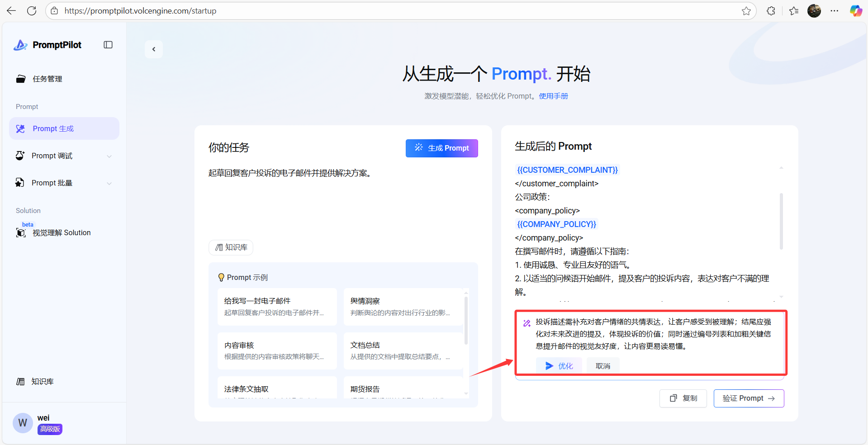
Task: Add page to favorites star icon
Action: 746,11
